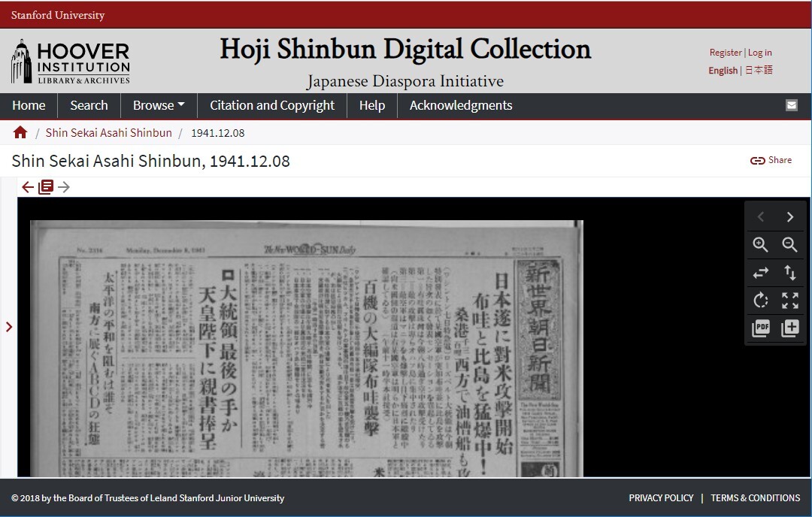Expand the left viewer side panel
Image resolution: width=812 pixels, height=517 pixels.
click(x=10, y=327)
